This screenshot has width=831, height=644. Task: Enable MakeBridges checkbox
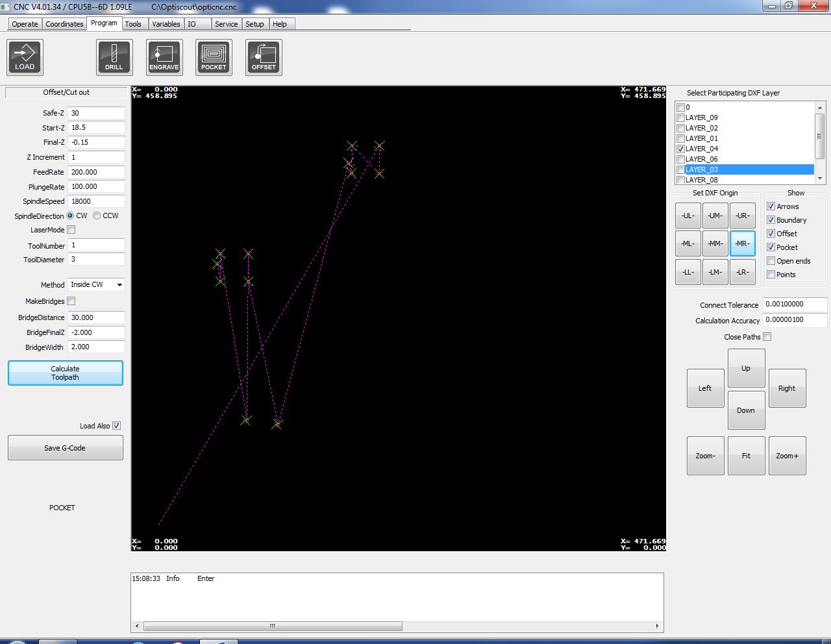coord(71,301)
